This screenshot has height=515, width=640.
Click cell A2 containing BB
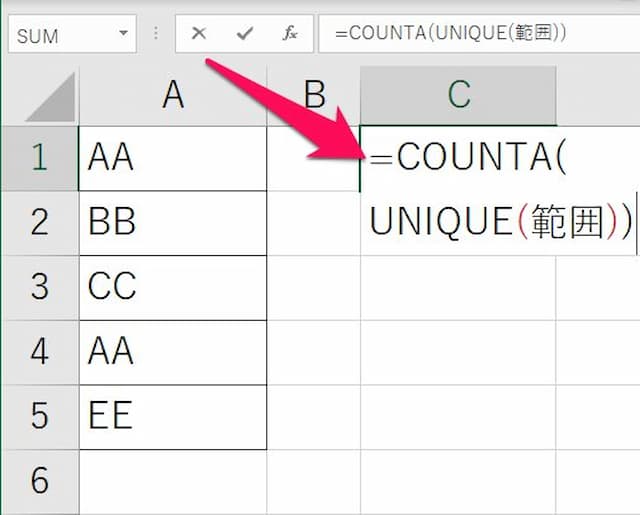coord(172,222)
